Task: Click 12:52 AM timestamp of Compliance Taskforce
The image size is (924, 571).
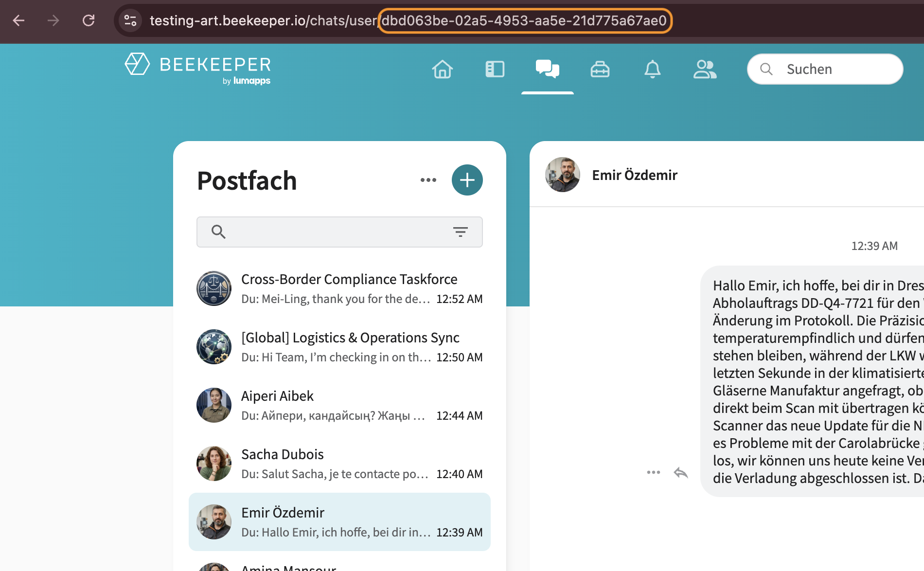Action: (460, 299)
